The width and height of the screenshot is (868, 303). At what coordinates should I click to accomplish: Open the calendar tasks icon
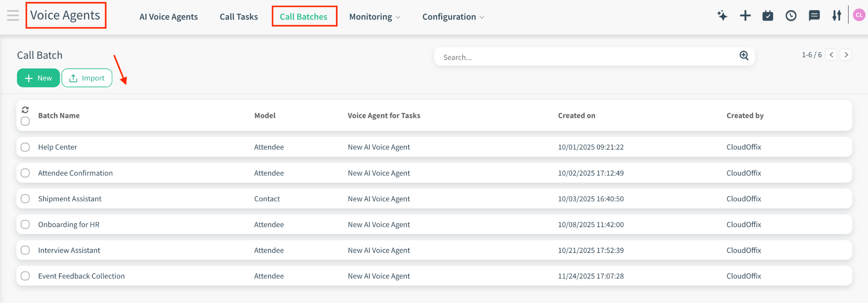tap(768, 16)
